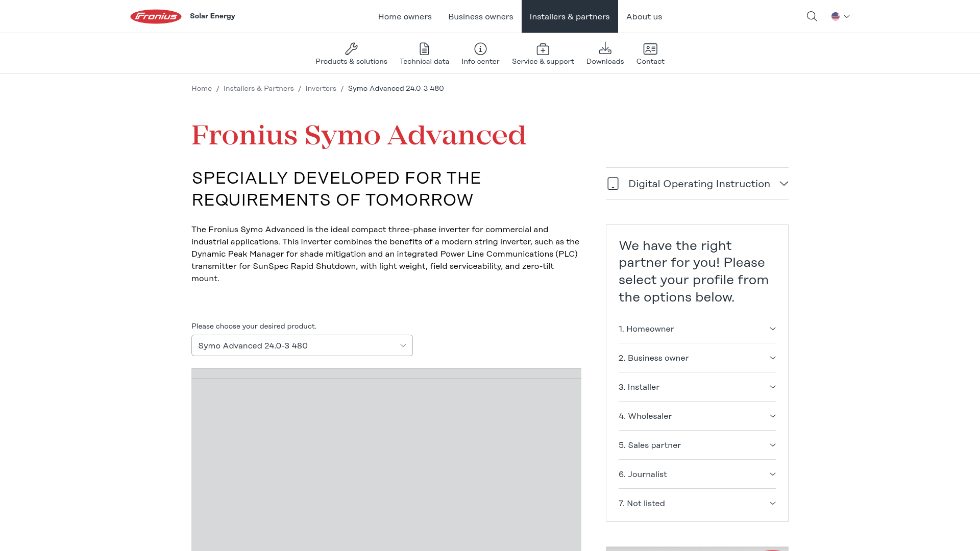The height and width of the screenshot is (551, 980).
Task: Open the Contact card icon
Action: click(x=650, y=49)
